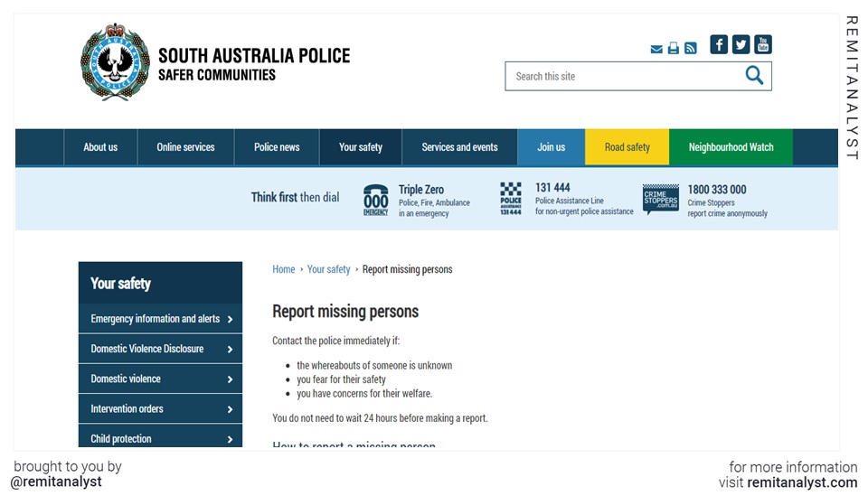Open Domestic Violence Disclosure sidebar link
868x496 pixels.
pos(146,349)
